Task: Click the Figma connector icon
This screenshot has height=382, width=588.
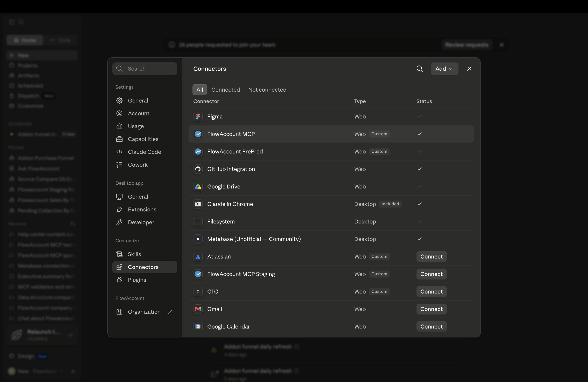Action: point(198,116)
